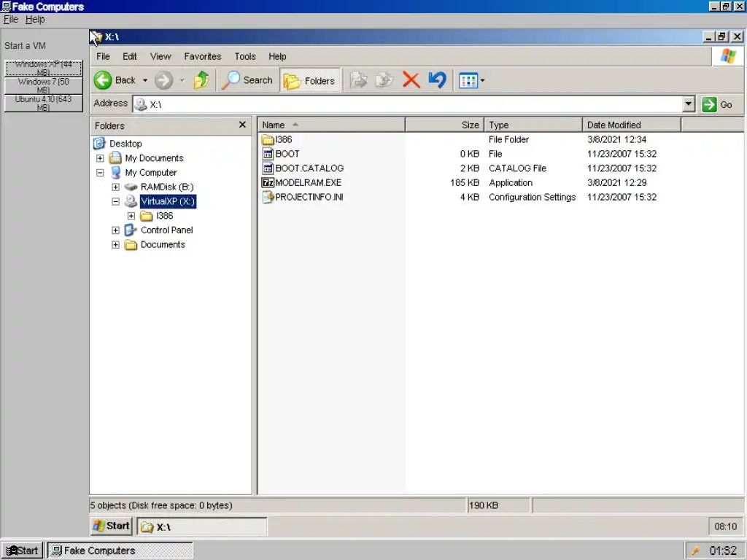Open Fake Computers Help menu
747x560 pixels.
click(35, 19)
